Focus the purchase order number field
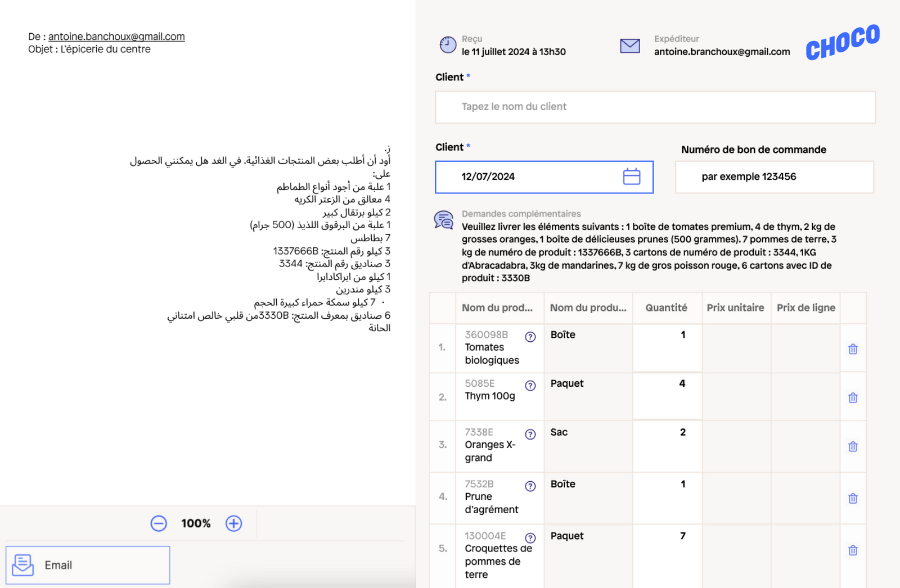 point(775,177)
